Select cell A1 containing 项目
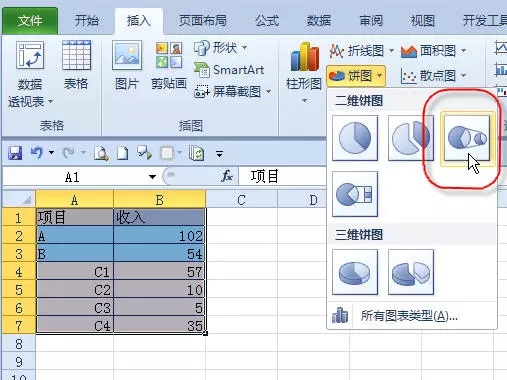The width and height of the screenshot is (507, 380). (x=75, y=218)
